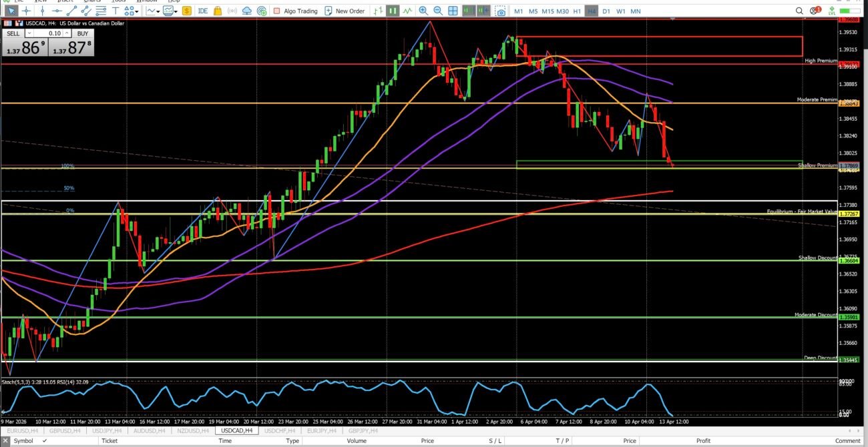Click the chart screenshot camera icon

click(501, 11)
